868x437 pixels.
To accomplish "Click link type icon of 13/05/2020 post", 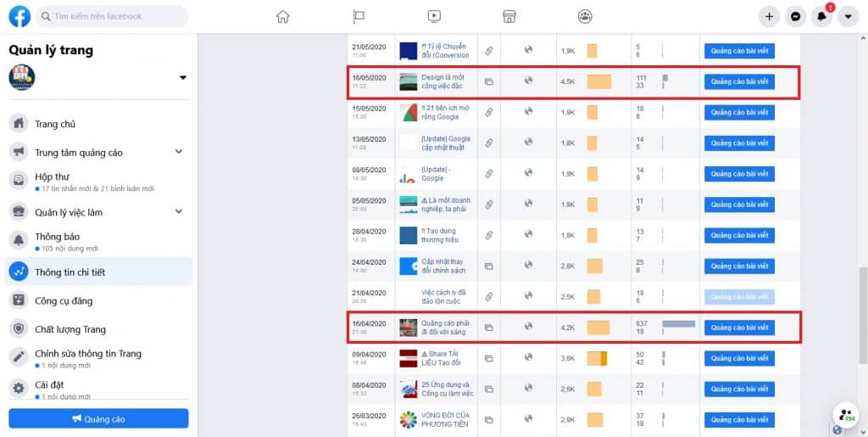I will coord(489,143).
